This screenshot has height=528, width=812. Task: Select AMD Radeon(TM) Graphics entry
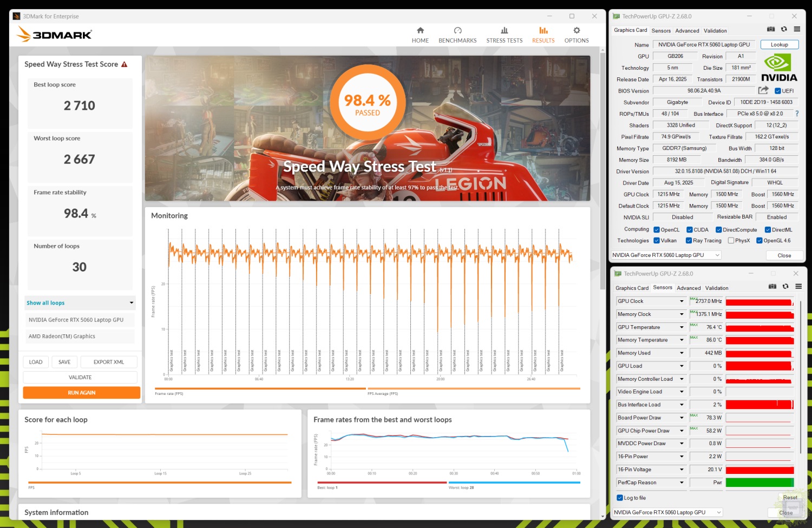pyautogui.click(x=80, y=336)
